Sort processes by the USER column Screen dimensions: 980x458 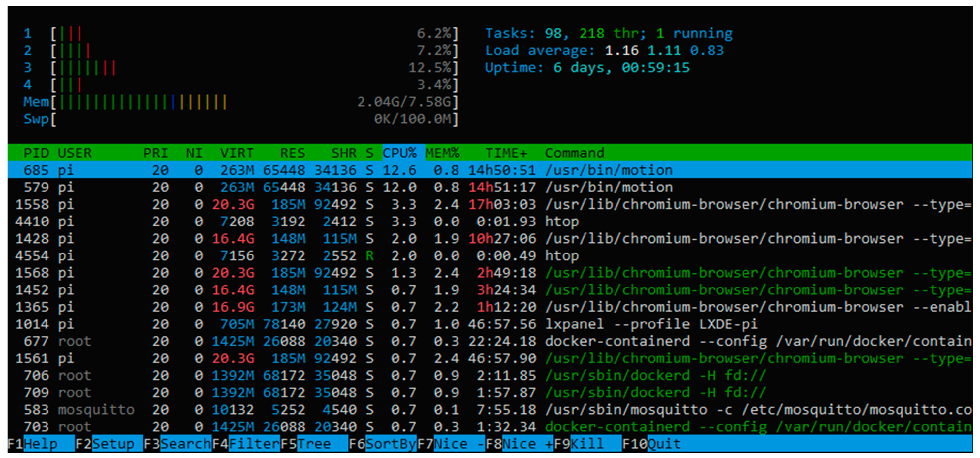[75, 153]
